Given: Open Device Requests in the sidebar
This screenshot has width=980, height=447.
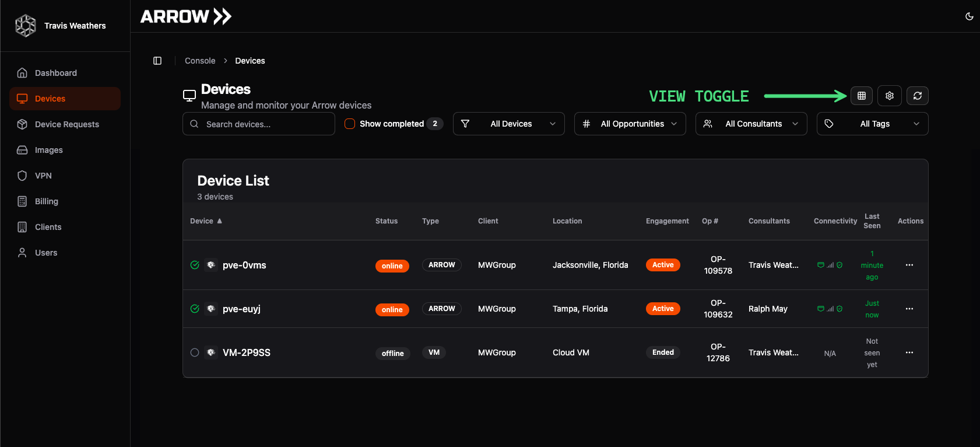Looking at the screenshot, I should coord(65,124).
